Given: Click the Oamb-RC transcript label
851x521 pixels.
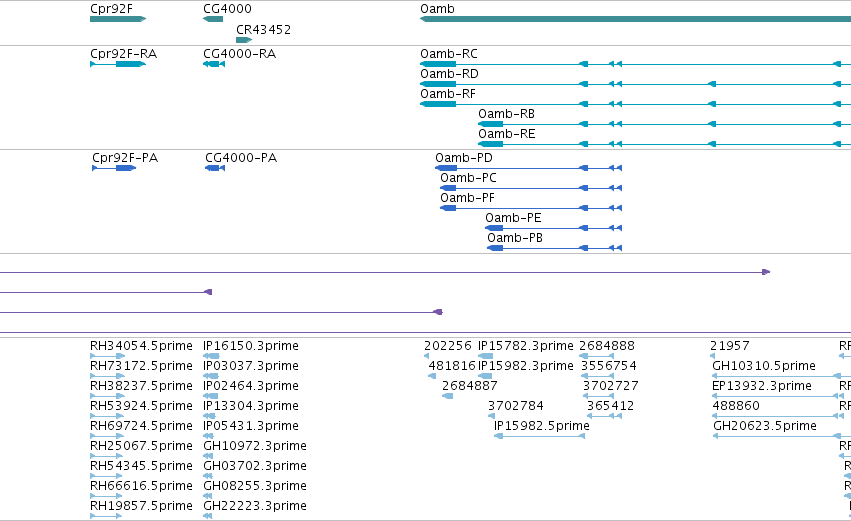Looking at the screenshot, I should point(449,54).
